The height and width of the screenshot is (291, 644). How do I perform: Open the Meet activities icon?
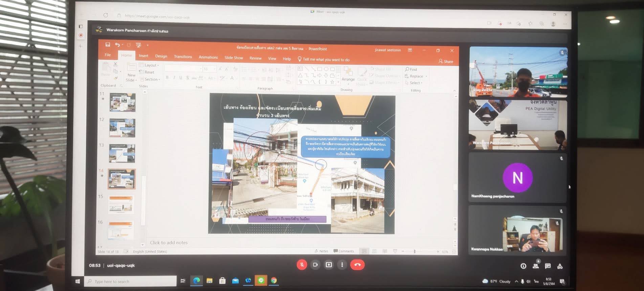560,266
